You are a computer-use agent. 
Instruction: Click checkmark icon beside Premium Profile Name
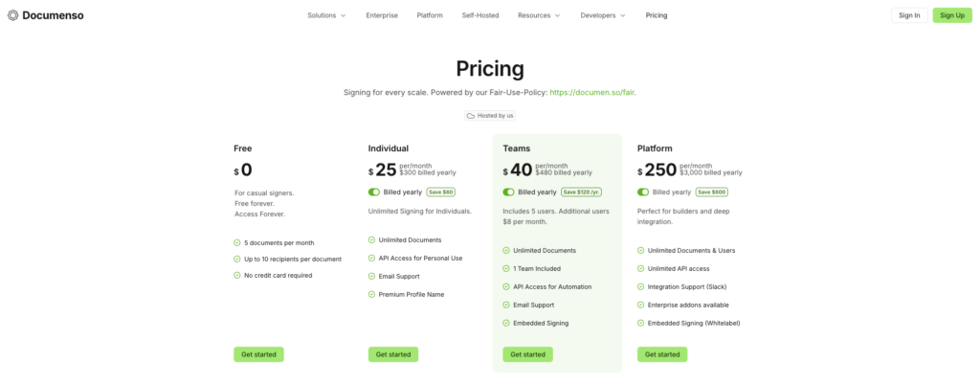pos(371,294)
